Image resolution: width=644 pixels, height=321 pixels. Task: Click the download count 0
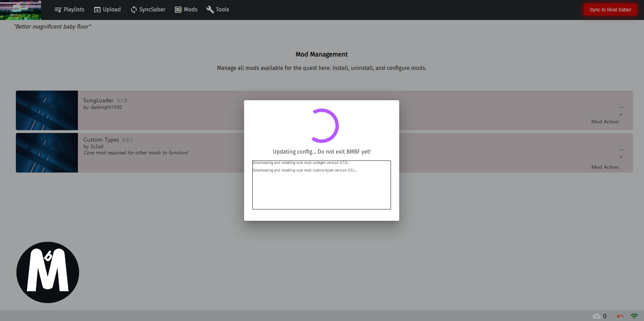605,316
